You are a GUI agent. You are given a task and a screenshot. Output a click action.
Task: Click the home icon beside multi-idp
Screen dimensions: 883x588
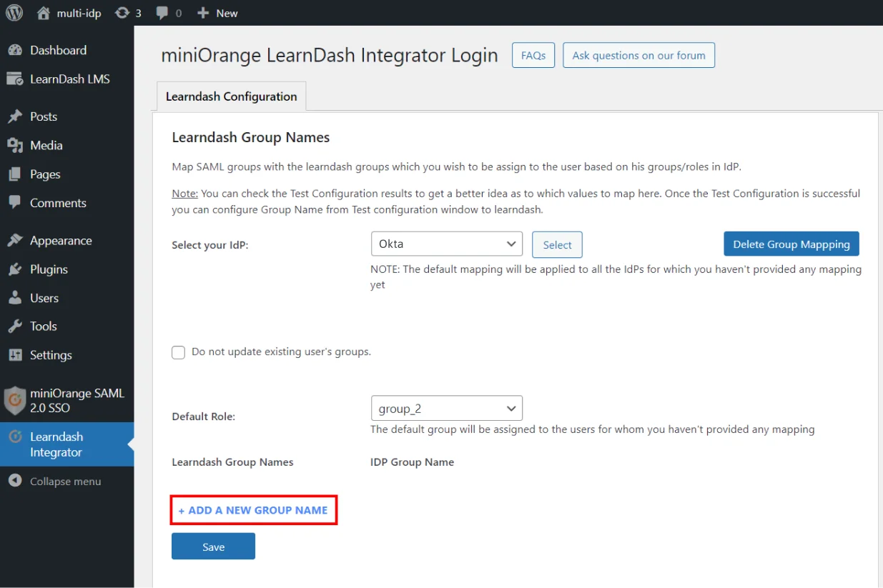click(x=44, y=13)
